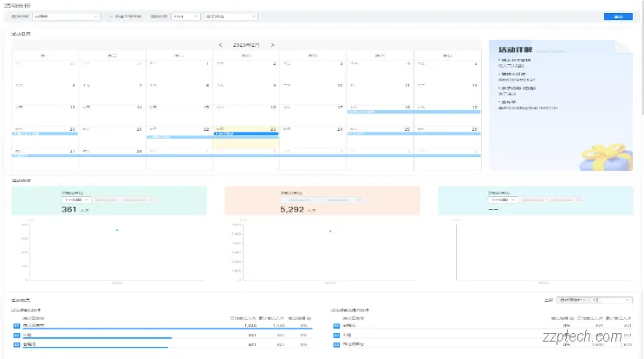The width and height of the screenshot is (644, 359).
Task: Open the year dropdown in top filter bar
Action: [x=185, y=16]
